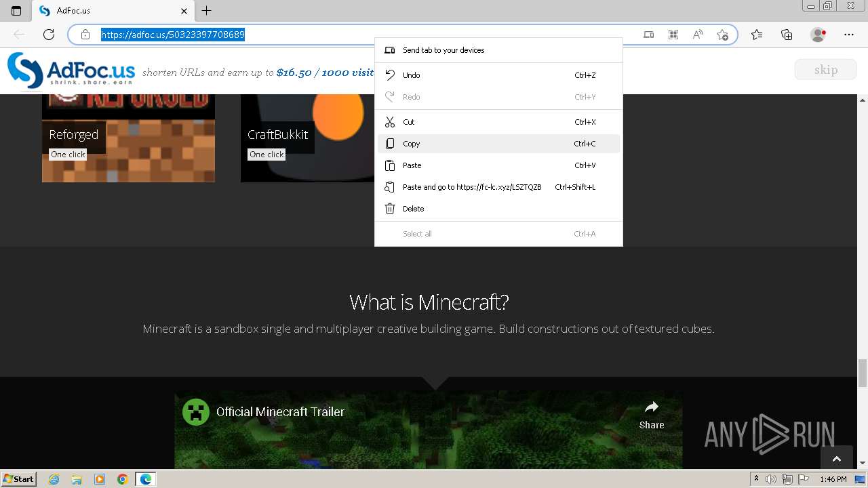Image resolution: width=868 pixels, height=488 pixels.
Task: Open File Explorer from taskbar
Action: [x=77, y=479]
